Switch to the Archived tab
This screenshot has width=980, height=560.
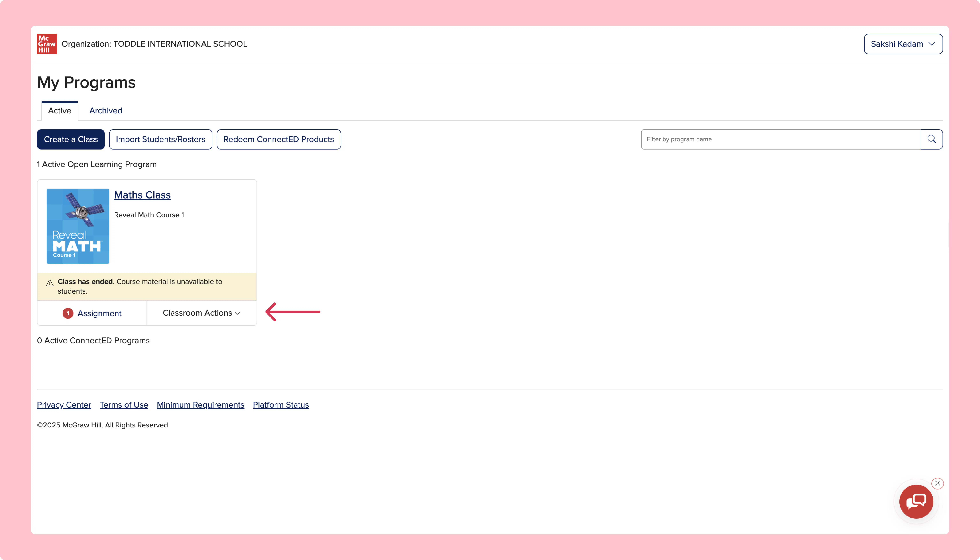click(x=106, y=111)
